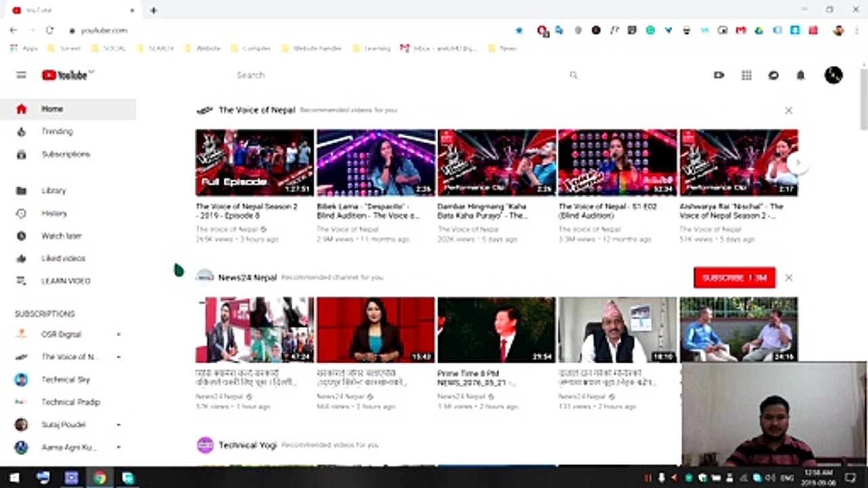Open the Technical Yogi section heading
The height and width of the screenshot is (488, 868).
(x=248, y=445)
